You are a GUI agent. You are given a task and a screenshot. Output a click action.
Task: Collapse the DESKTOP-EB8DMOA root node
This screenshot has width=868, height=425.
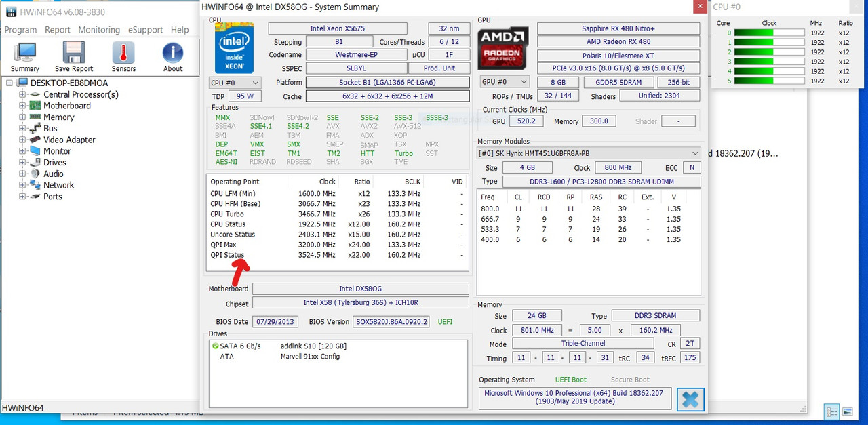[x=9, y=83]
